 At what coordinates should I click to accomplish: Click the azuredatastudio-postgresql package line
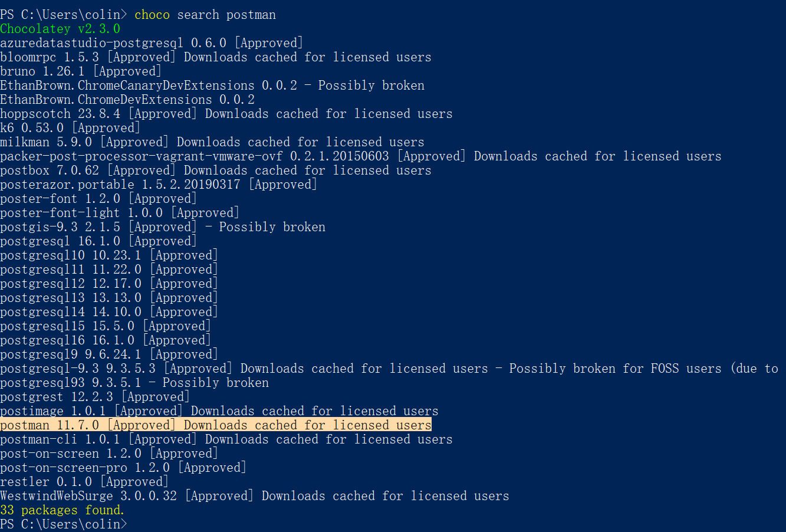pos(151,43)
